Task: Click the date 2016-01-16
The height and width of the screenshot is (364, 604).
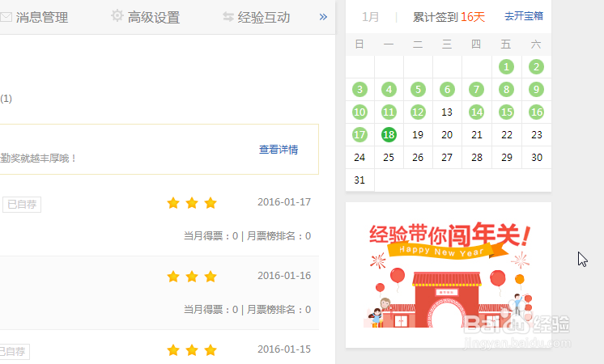Action: tap(284, 276)
